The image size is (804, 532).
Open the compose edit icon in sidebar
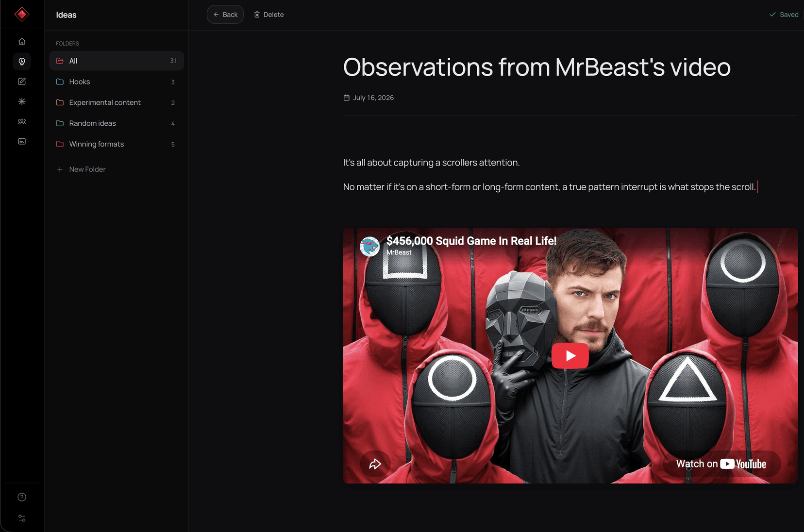click(x=22, y=82)
